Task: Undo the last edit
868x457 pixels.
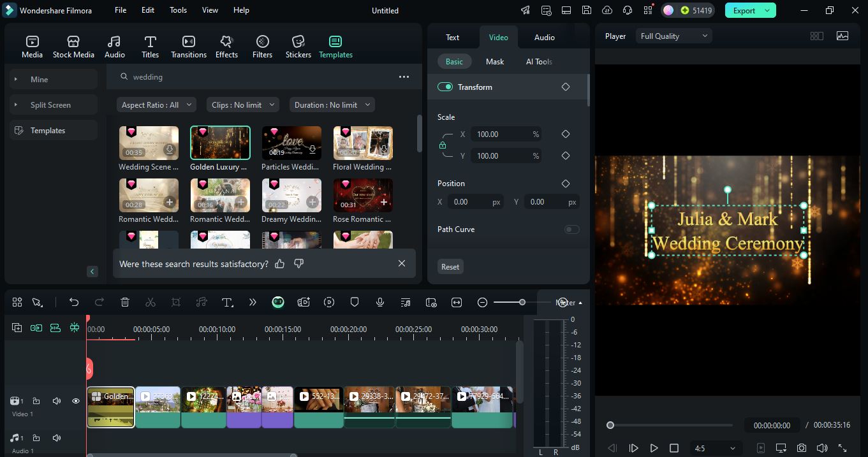Action: pyautogui.click(x=74, y=301)
